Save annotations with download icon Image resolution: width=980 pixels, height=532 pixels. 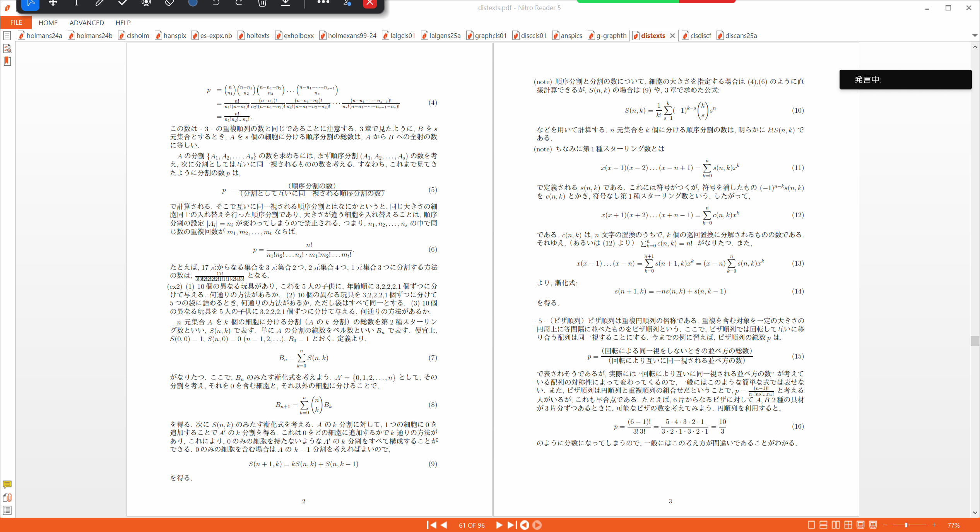(x=286, y=3)
